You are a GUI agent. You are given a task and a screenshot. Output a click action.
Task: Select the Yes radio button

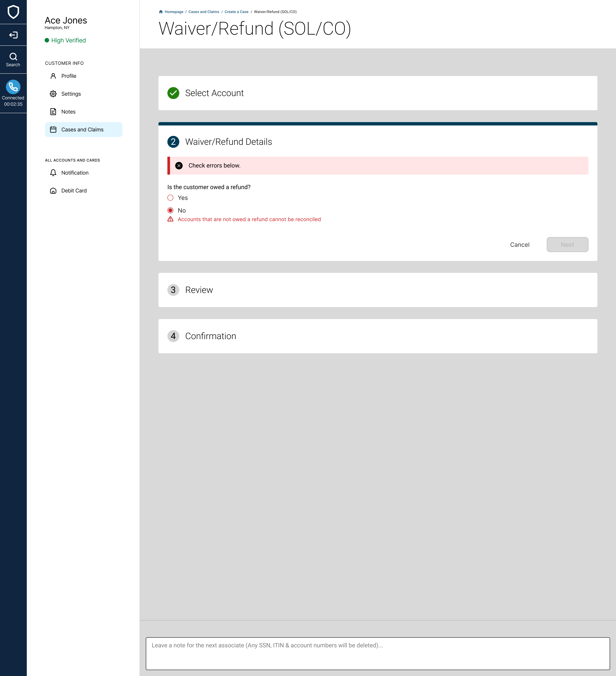point(170,198)
